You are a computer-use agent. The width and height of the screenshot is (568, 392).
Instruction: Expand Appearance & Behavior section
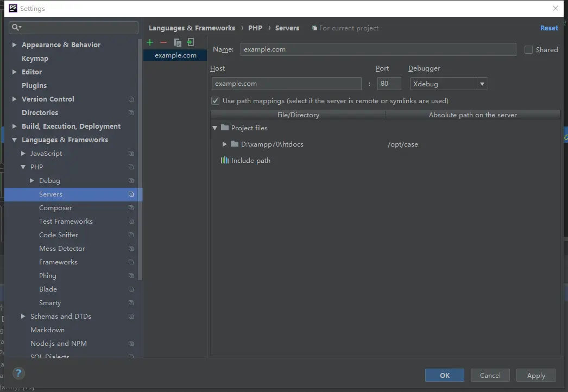tap(14, 45)
